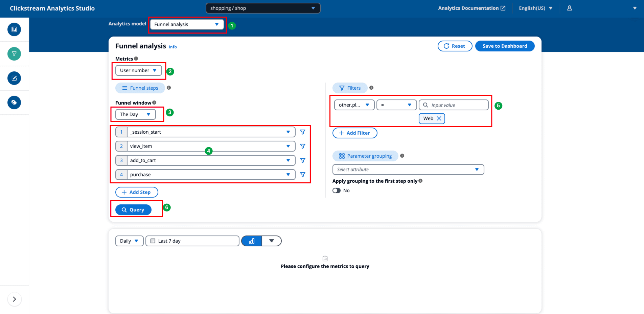The image size is (644, 314).
Task: Click the Apply grouping info icon
Action: coord(420,181)
